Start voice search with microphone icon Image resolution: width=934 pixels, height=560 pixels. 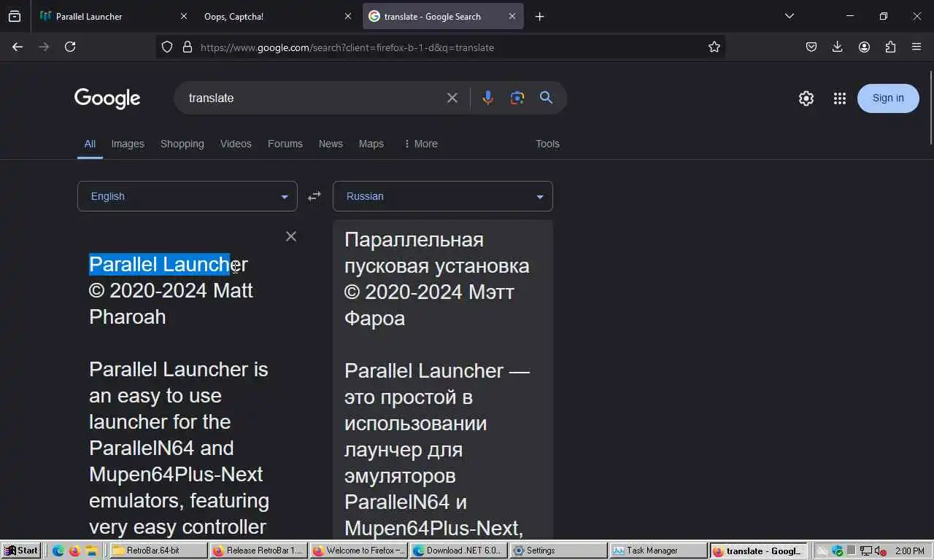487,98
